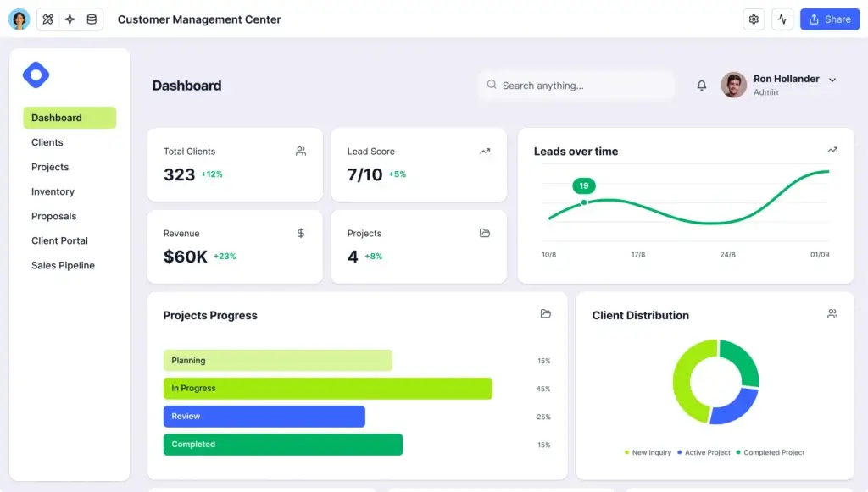The image size is (868, 492).
Task: Open the notification bell
Action: (x=701, y=85)
